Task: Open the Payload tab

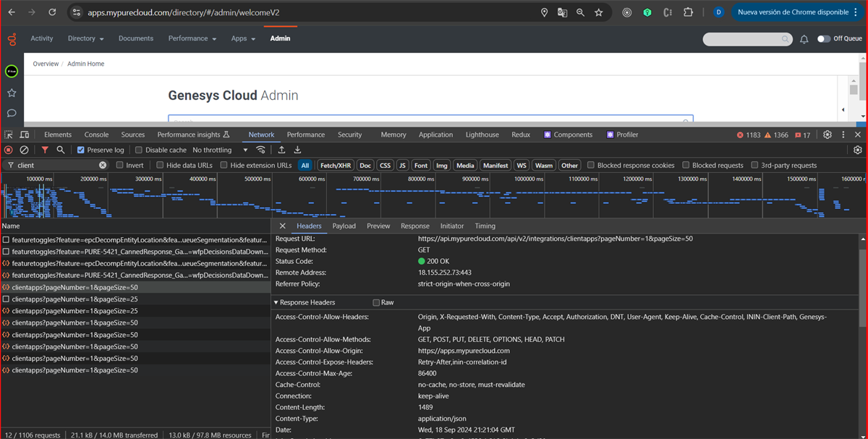Action: (344, 226)
